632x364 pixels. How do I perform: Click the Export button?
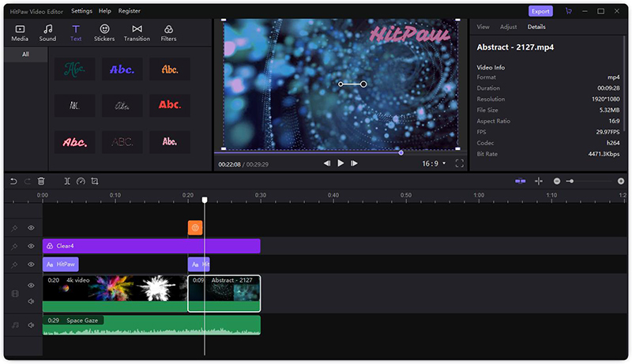pyautogui.click(x=540, y=11)
